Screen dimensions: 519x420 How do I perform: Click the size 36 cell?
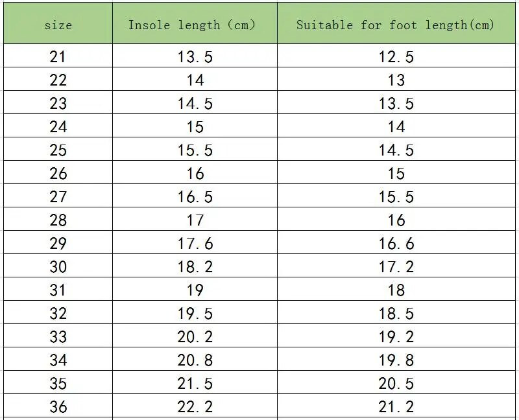click(x=58, y=407)
